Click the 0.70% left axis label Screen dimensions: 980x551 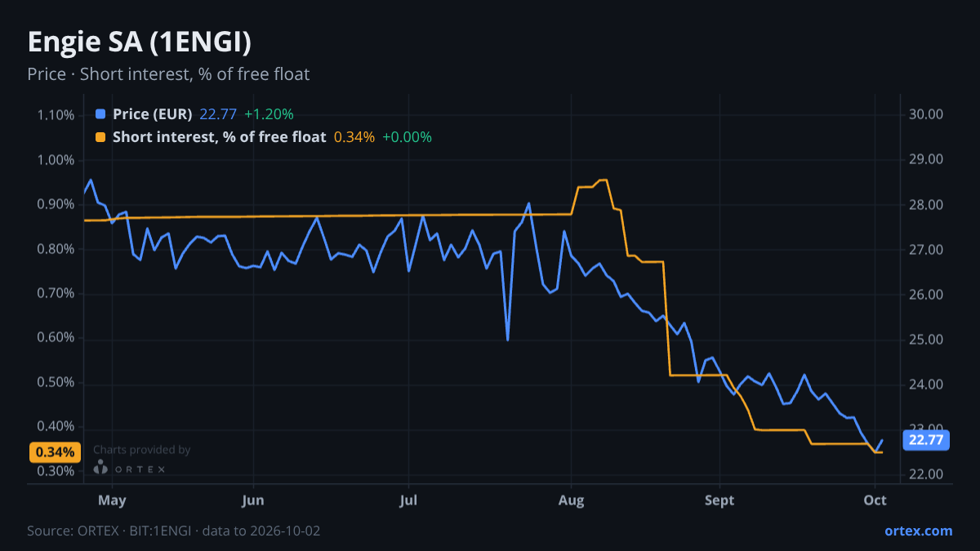click(56, 293)
